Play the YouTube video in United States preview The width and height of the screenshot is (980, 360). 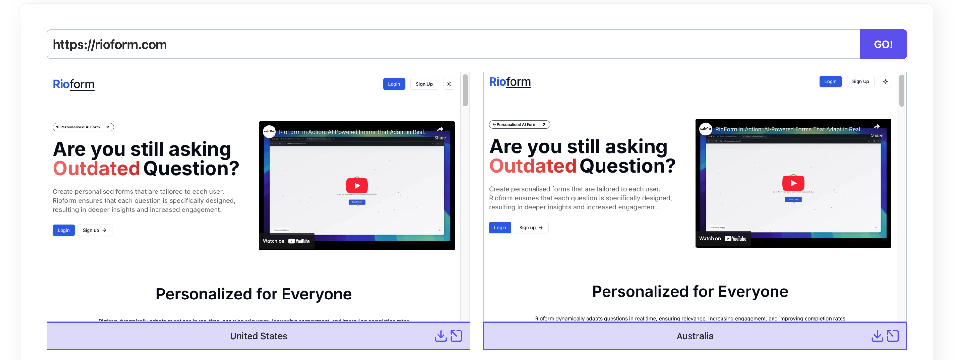[357, 185]
